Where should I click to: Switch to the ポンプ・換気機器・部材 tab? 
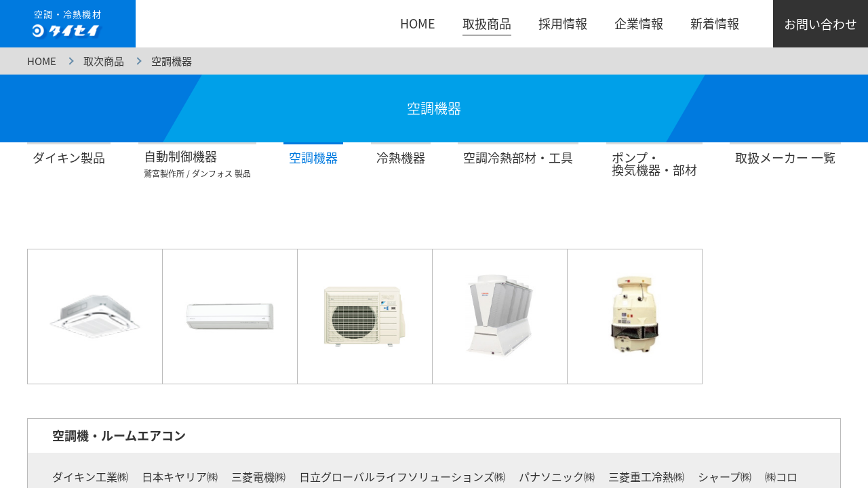click(x=654, y=163)
